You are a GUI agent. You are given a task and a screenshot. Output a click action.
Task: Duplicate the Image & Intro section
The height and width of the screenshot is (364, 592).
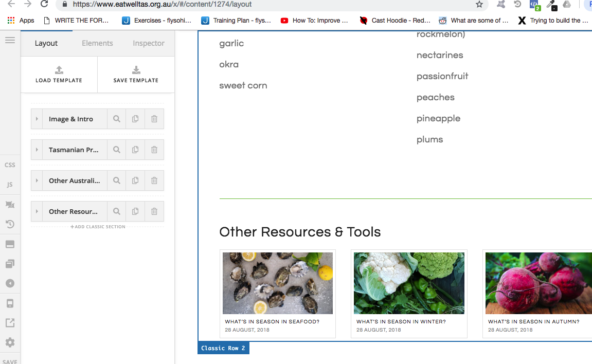click(x=135, y=119)
